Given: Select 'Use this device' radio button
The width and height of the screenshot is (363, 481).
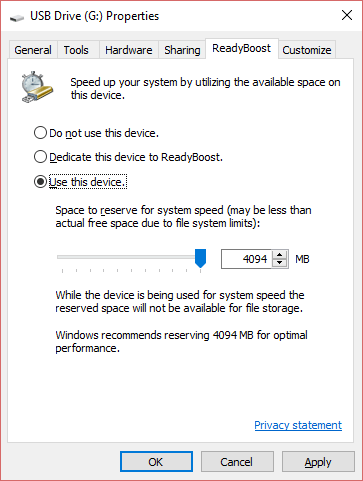Looking at the screenshot, I should coord(40,182).
